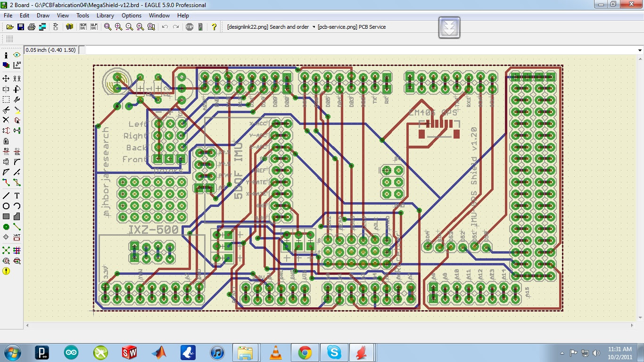This screenshot has width=644, height=362.
Task: Select the Optimize tool
Action: click(17, 172)
